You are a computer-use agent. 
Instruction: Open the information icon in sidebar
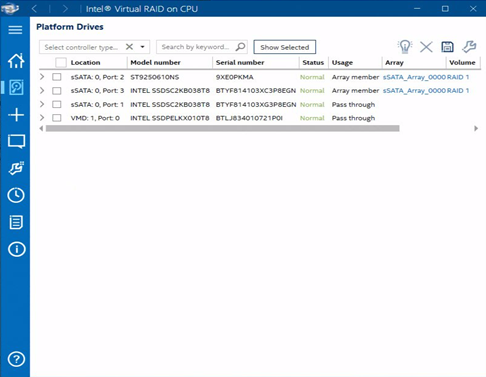tap(16, 249)
